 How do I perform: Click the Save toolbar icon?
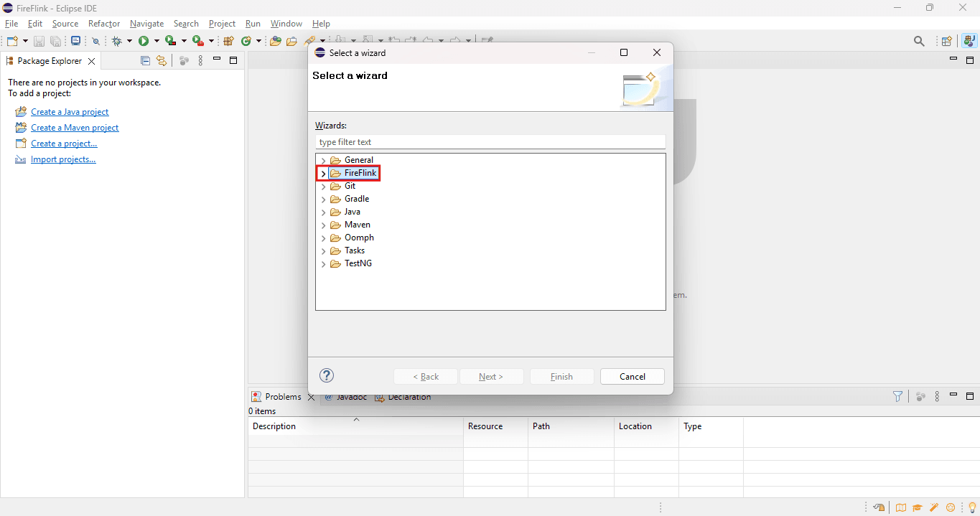(x=39, y=42)
